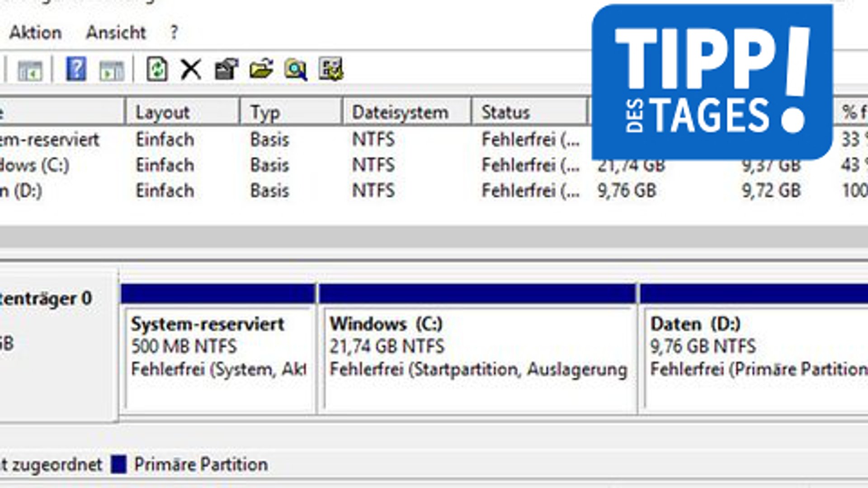Image resolution: width=868 pixels, height=488 pixels.
Task: Click the settings list toolbar icon
Action: [x=331, y=69]
